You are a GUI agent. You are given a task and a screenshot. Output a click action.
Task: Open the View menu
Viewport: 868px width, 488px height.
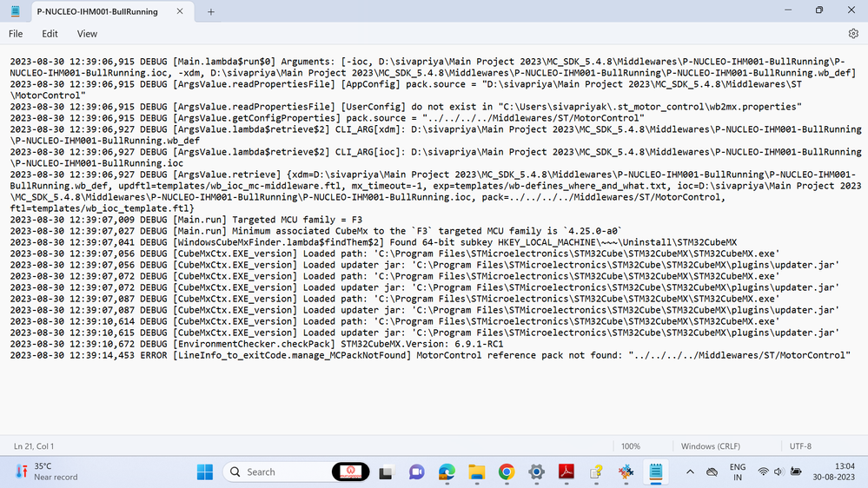click(87, 34)
